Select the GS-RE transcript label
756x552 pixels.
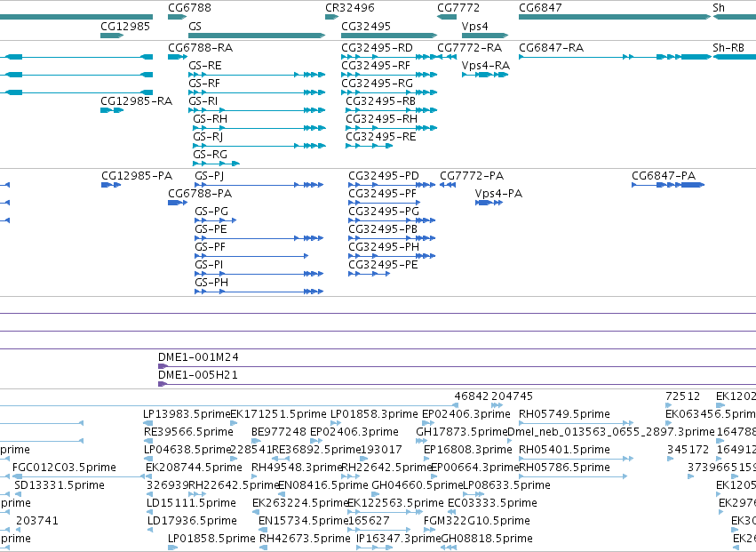[x=205, y=66]
